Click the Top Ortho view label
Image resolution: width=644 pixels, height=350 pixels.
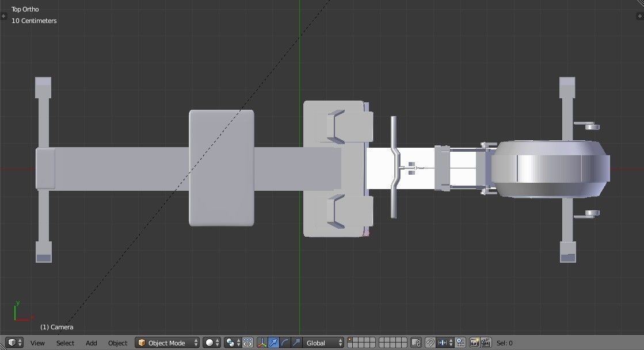point(25,9)
